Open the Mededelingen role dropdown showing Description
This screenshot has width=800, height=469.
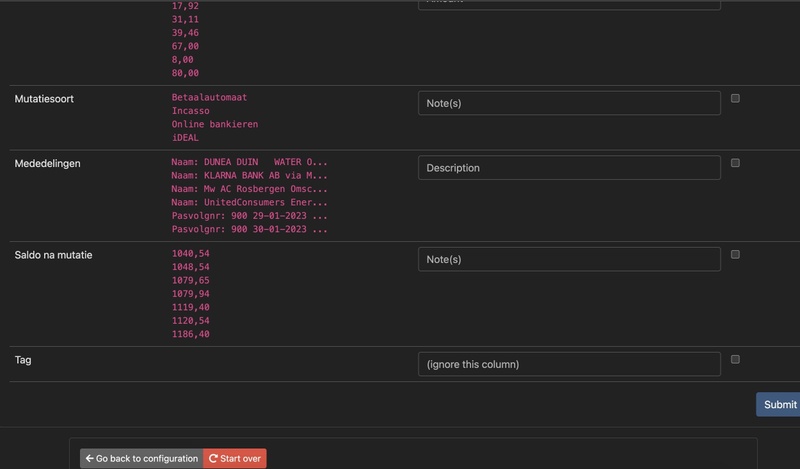569,168
